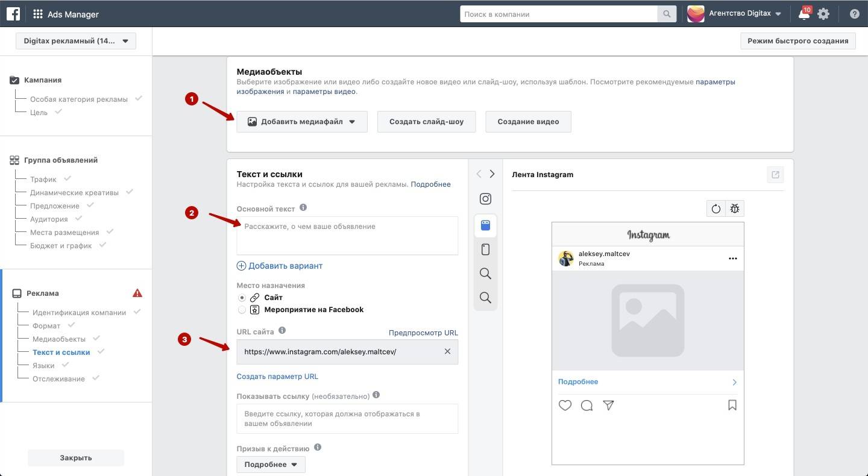Screen dimensions: 868x476
Task: Go to Цель item in sidebar
Action: coord(39,112)
